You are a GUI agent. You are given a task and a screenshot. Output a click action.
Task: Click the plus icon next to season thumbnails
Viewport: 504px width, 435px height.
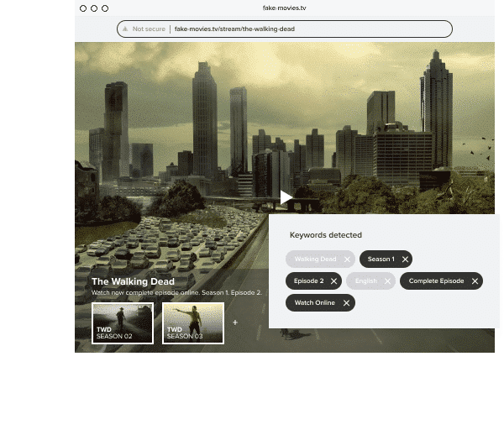click(x=235, y=322)
